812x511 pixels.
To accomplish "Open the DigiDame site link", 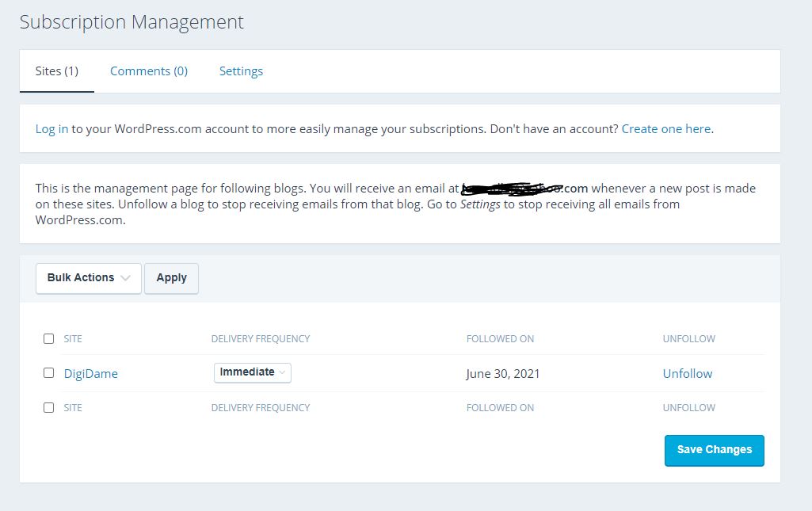I will [x=91, y=374].
